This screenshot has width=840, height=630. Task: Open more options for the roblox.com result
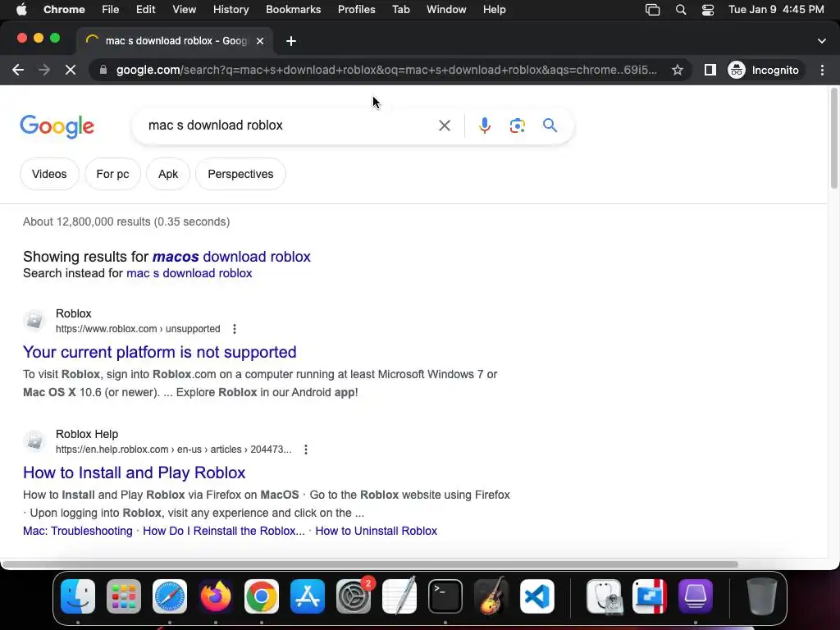(x=234, y=329)
